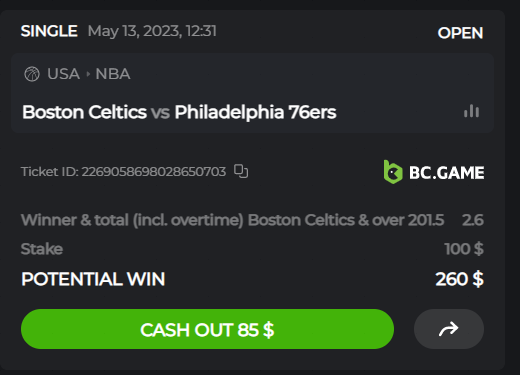
Task: Click the 2.6 odds value
Action: pyautogui.click(x=473, y=220)
